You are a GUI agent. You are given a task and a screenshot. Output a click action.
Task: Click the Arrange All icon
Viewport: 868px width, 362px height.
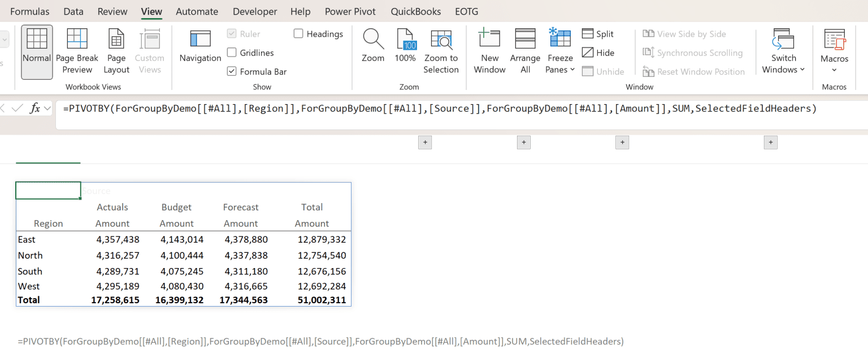[525, 50]
